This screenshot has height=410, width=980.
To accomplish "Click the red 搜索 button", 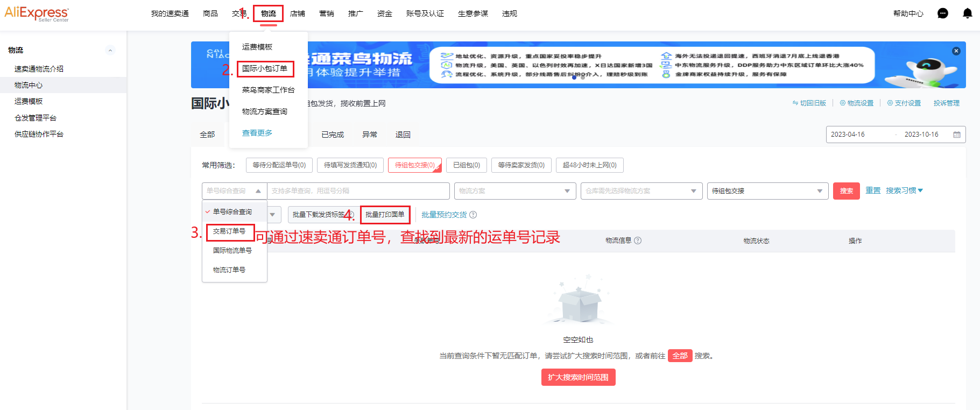I will (847, 191).
